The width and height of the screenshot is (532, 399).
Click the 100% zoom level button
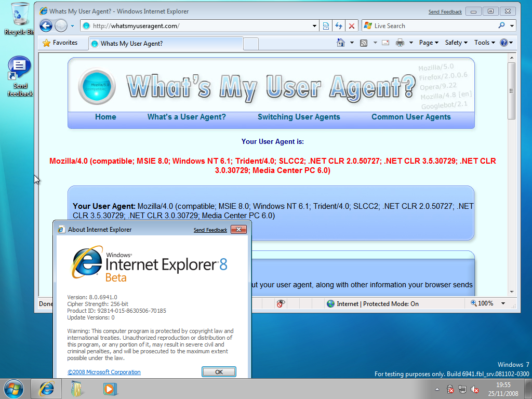[482, 303]
